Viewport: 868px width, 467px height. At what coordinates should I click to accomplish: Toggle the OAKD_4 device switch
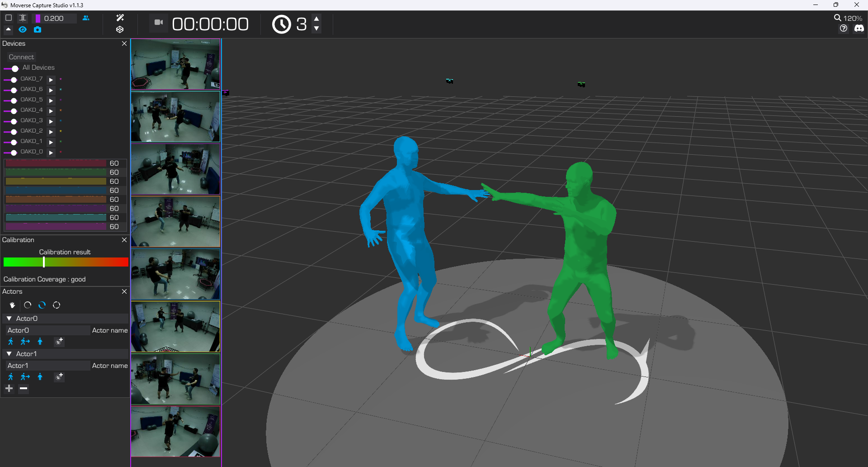click(x=10, y=111)
